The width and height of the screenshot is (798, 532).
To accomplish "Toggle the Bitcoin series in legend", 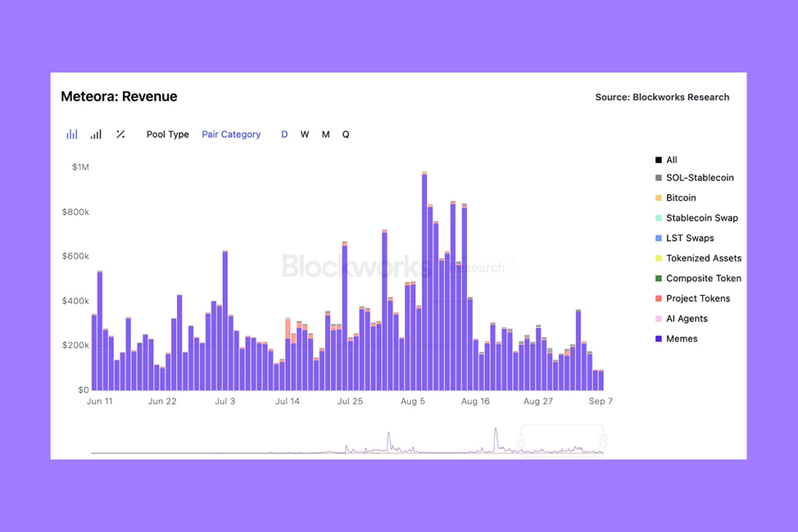I will click(676, 198).
